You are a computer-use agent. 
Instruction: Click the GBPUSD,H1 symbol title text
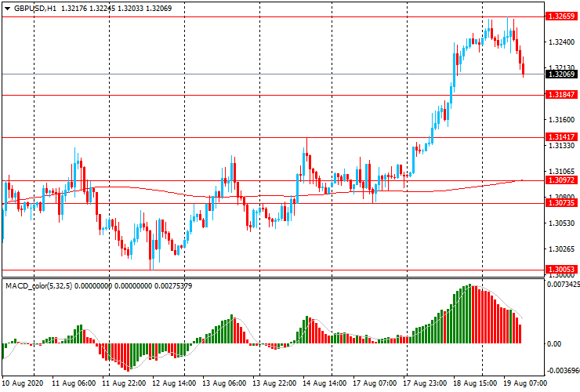[x=35, y=8]
